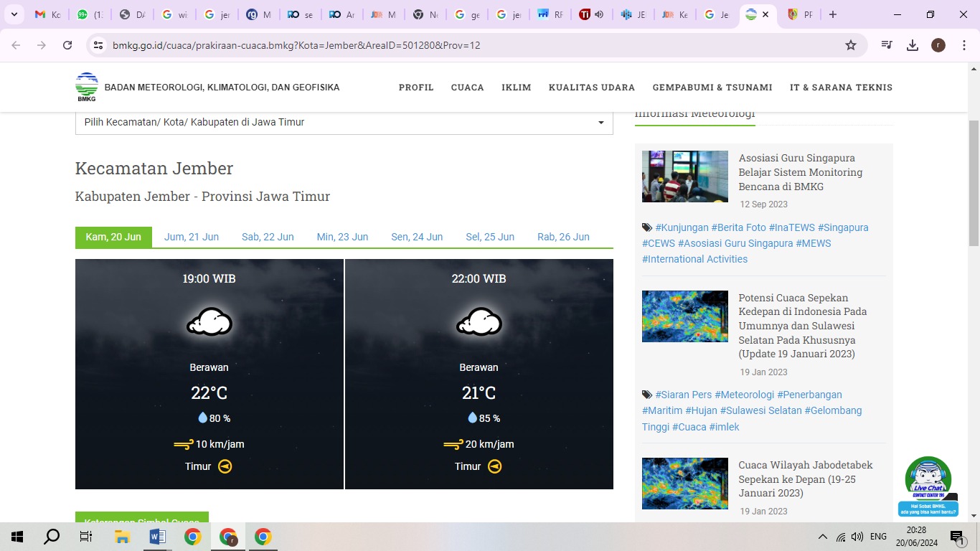Open the Live Chat widget

928,486
